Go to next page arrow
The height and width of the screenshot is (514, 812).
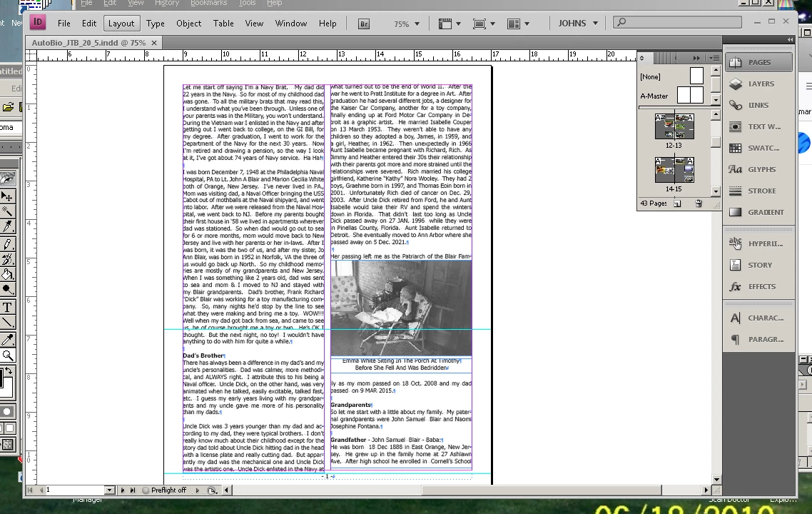coord(123,490)
